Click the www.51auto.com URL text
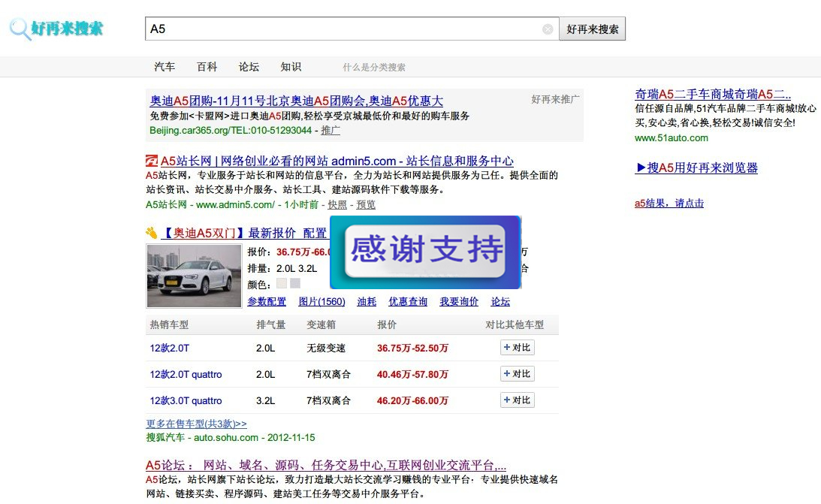 (672, 138)
